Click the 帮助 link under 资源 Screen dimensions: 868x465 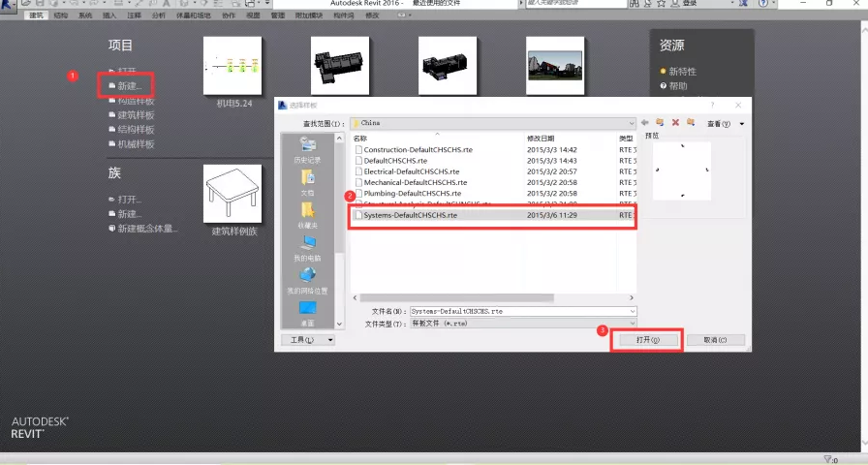pos(678,86)
